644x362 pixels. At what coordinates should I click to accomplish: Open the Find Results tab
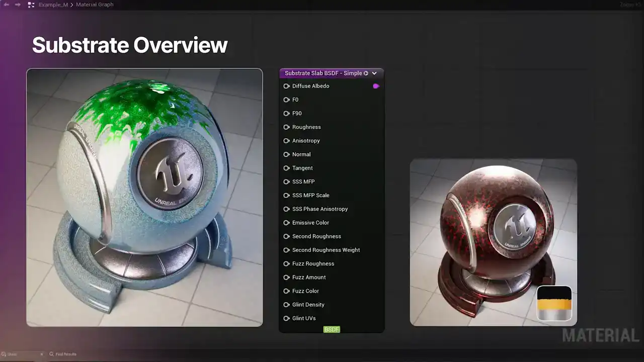(66, 354)
